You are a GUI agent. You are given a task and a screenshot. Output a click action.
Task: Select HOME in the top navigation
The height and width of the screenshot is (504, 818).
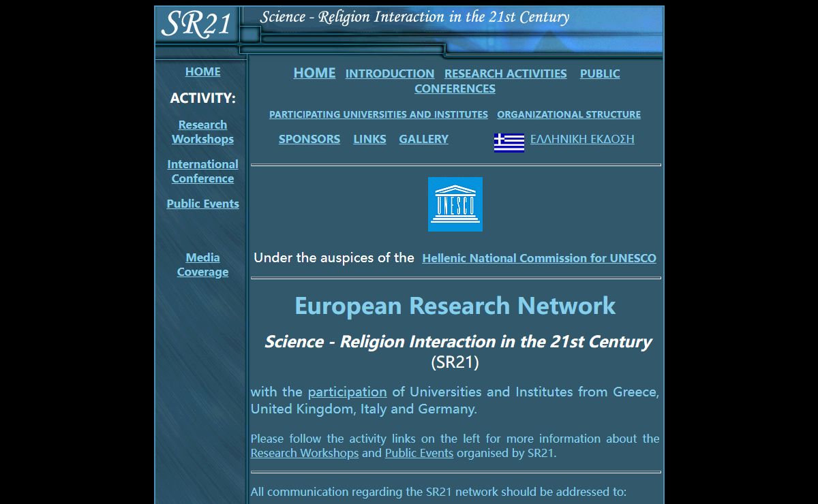(x=314, y=73)
